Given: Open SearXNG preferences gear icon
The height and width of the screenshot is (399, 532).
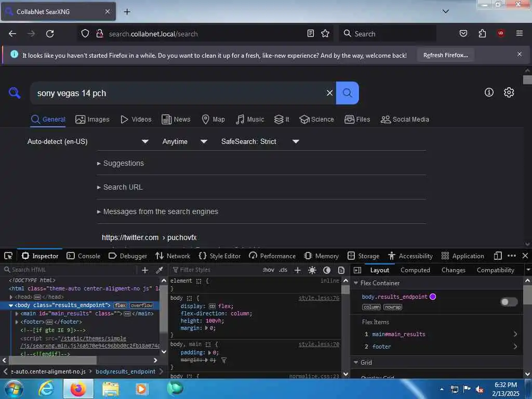Looking at the screenshot, I should [509, 92].
